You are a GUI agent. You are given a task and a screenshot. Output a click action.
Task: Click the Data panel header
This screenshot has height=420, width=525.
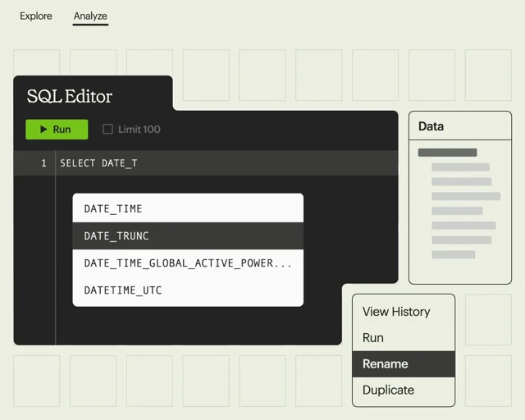(x=460, y=126)
